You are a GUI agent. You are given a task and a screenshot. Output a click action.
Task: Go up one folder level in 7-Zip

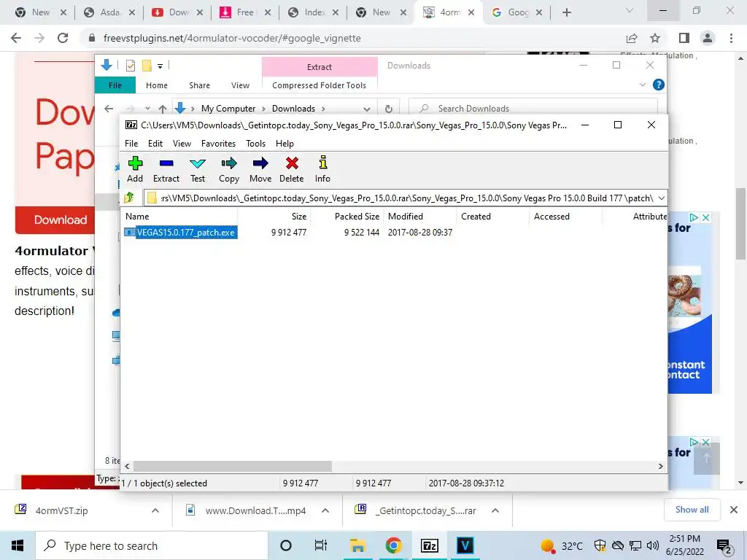pyautogui.click(x=129, y=198)
